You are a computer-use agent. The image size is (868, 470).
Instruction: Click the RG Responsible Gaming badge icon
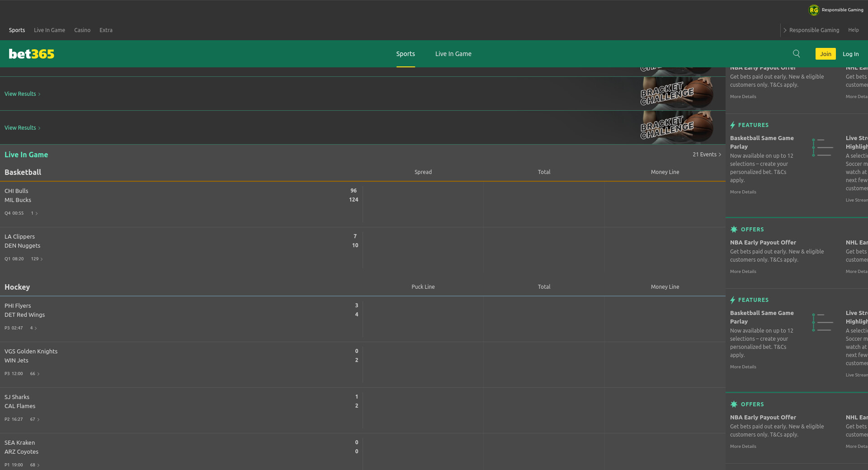pos(814,10)
